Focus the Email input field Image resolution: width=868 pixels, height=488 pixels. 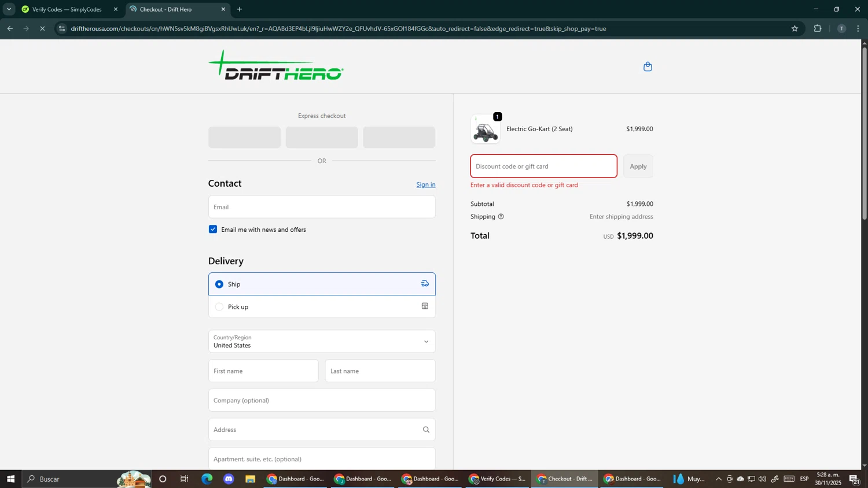(322, 207)
